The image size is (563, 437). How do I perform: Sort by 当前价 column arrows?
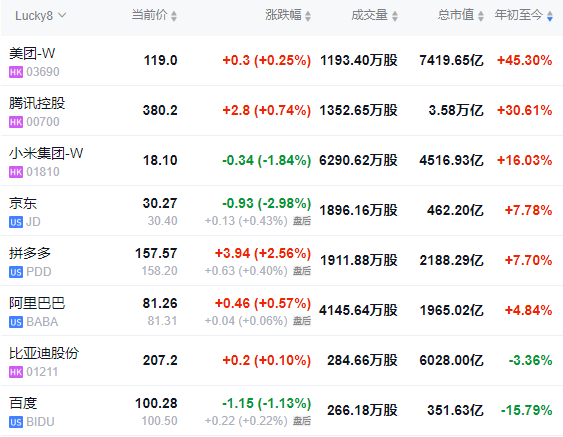tap(174, 16)
